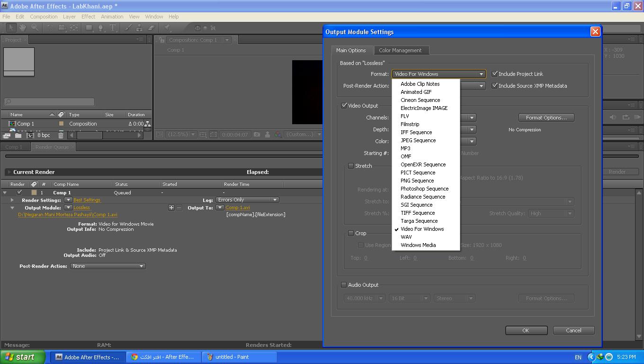Toggle the composition viewer lock icon

click(x=162, y=40)
